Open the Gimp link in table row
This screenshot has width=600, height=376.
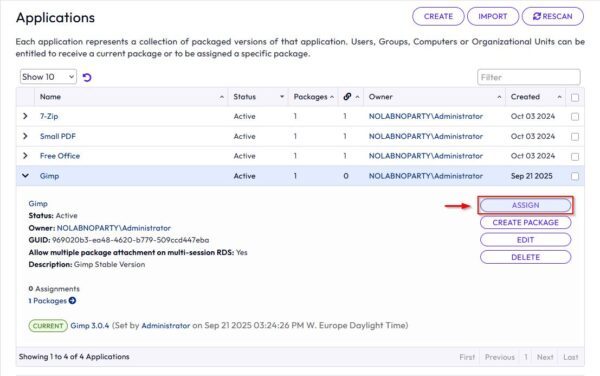[49, 176]
